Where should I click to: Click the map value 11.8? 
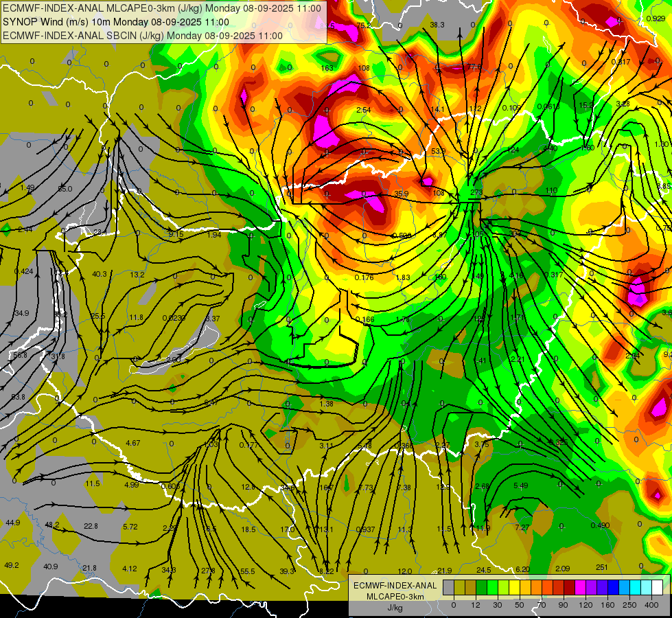[136, 317]
